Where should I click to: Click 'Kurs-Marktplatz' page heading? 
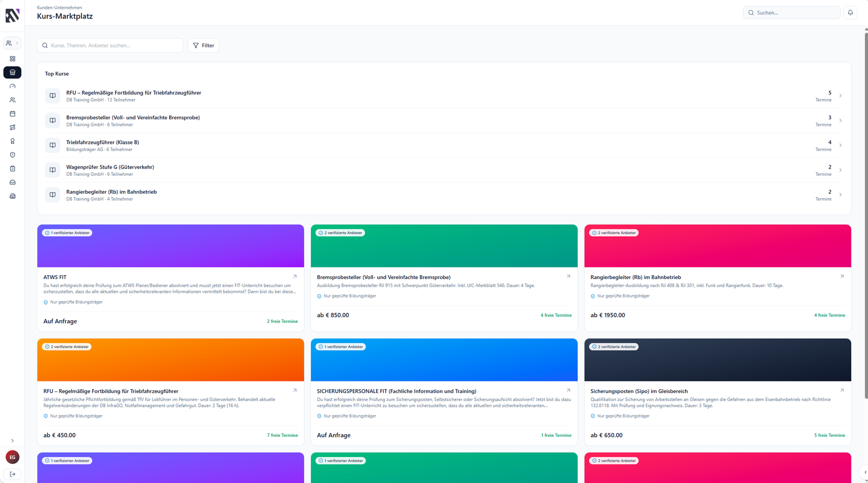[x=65, y=16]
